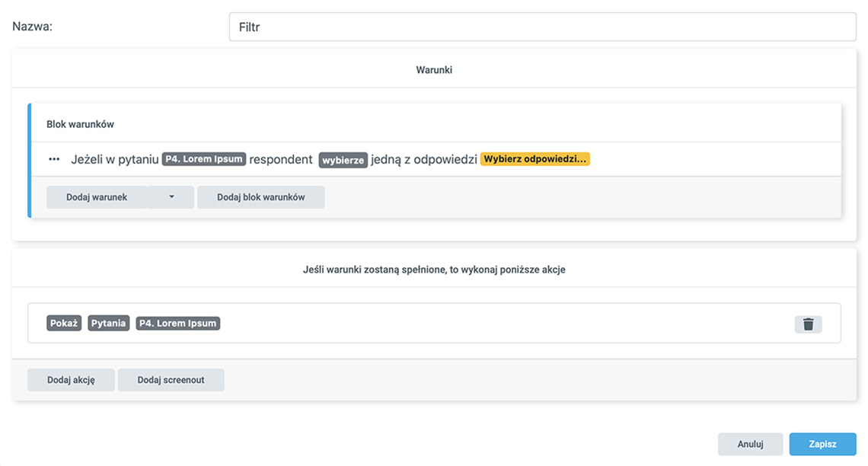Click the Dodaj warunek button
The image size is (868, 466).
click(x=97, y=197)
